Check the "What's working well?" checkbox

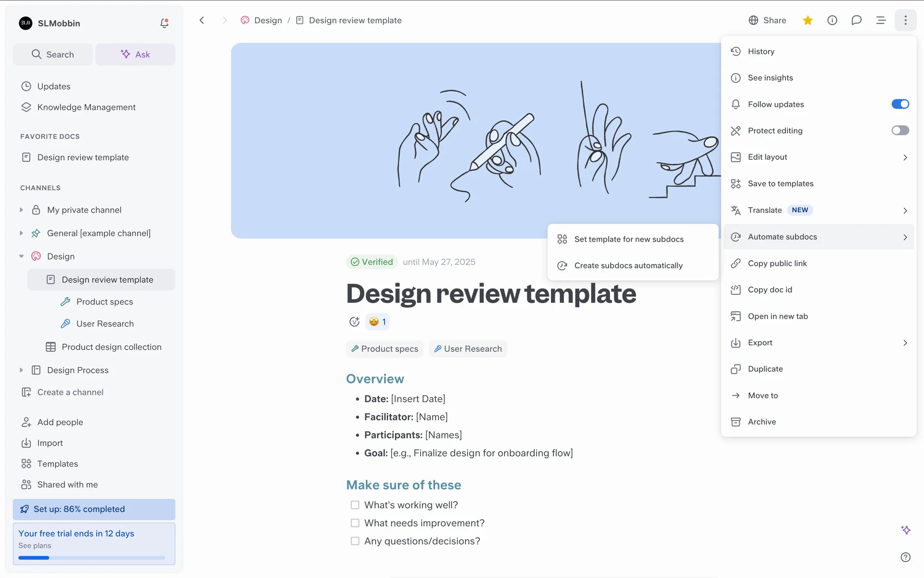point(355,505)
